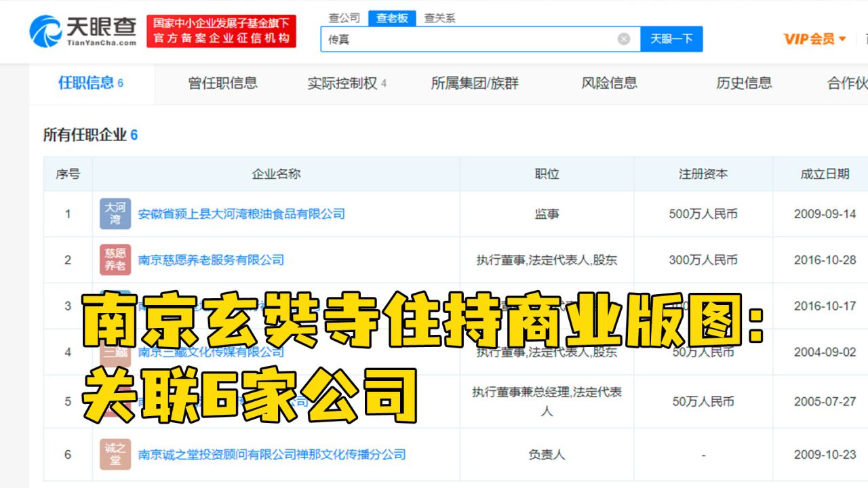Image resolution: width=868 pixels, height=488 pixels.
Task: Select the 500万人民币 capital cell
Action: pos(703,214)
